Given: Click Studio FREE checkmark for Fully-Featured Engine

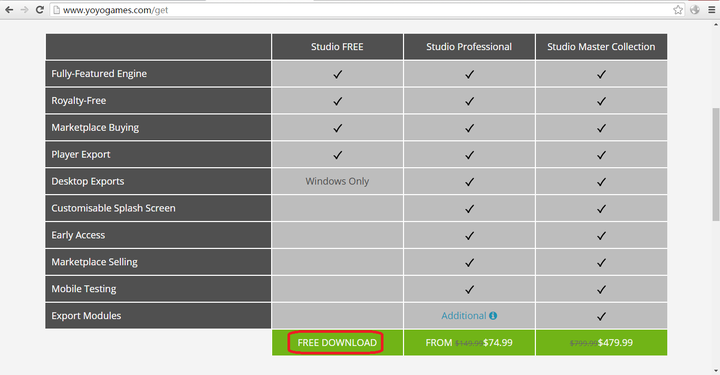Looking at the screenshot, I should [x=338, y=74].
